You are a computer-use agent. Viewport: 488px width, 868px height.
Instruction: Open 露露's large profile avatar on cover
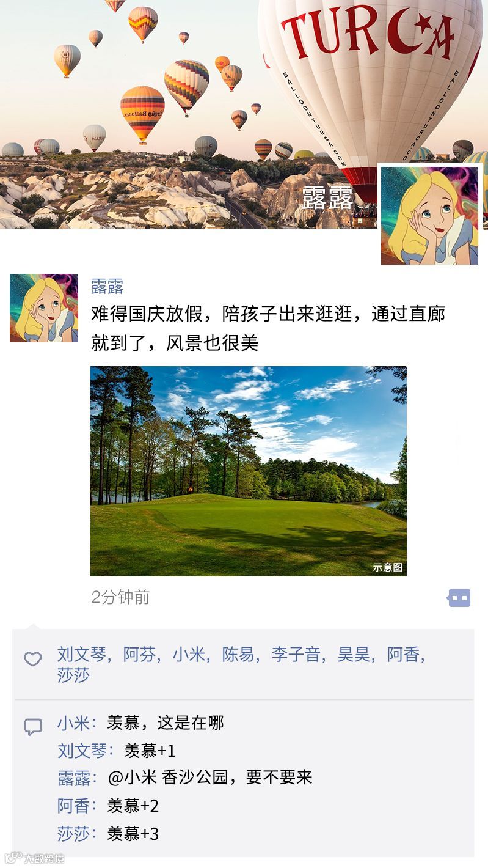point(430,215)
